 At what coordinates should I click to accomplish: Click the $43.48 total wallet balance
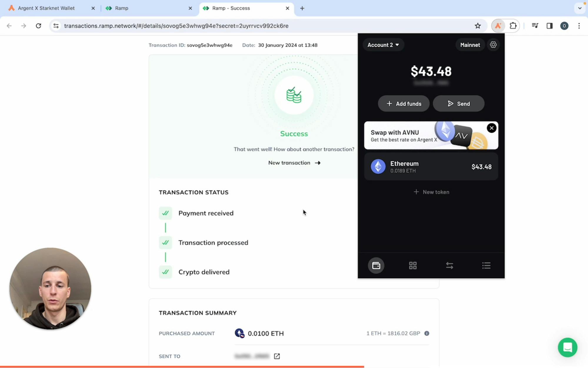[431, 71]
